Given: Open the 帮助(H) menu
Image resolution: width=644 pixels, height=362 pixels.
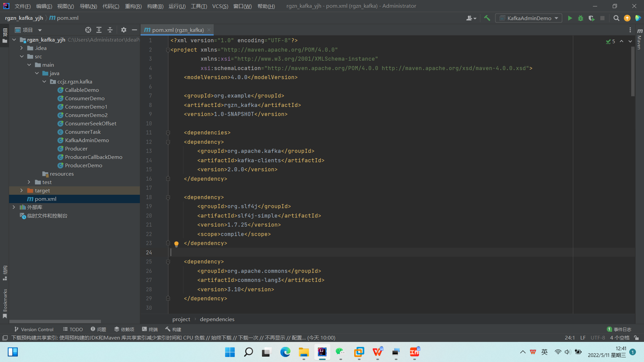Looking at the screenshot, I should [266, 6].
